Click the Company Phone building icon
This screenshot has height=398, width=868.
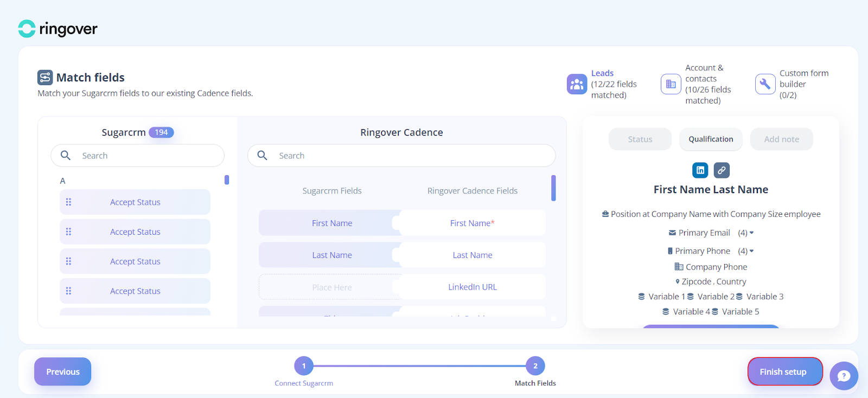[679, 267]
